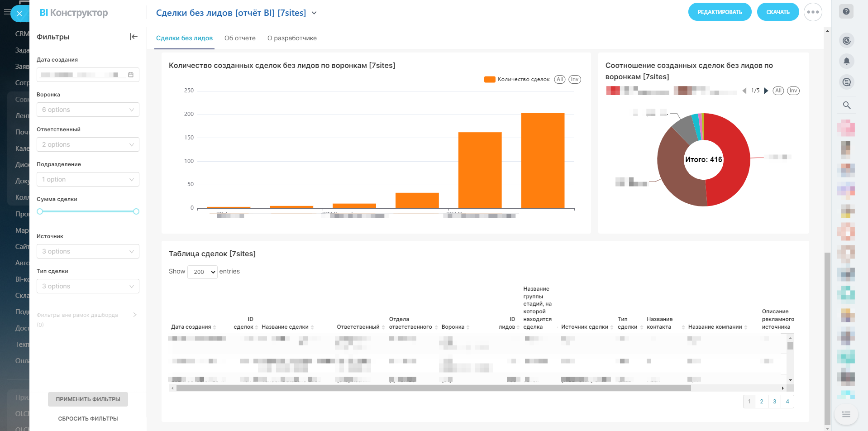Click the Применить фильтры button
This screenshot has width=868, height=431.
tap(88, 399)
